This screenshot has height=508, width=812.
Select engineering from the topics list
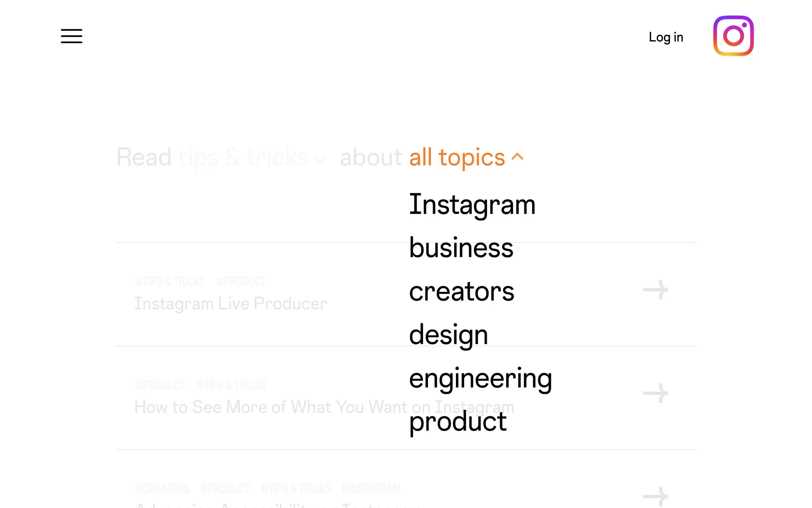click(480, 378)
